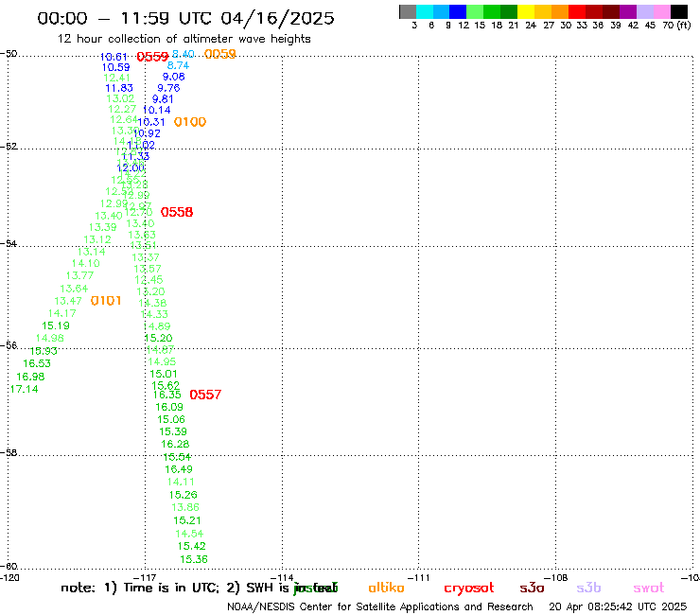Click wave height value 15.20

point(159,338)
